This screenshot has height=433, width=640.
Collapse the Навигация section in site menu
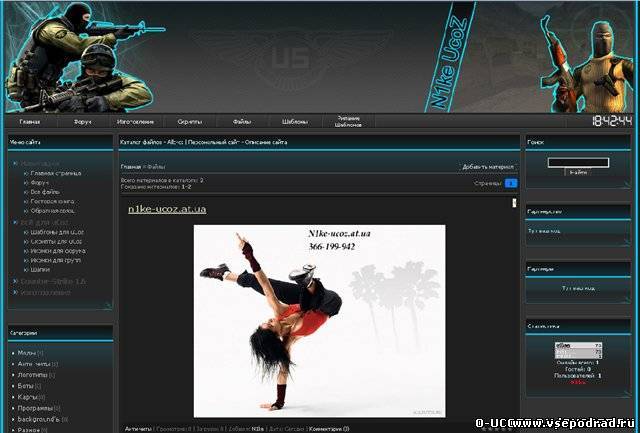[40, 164]
